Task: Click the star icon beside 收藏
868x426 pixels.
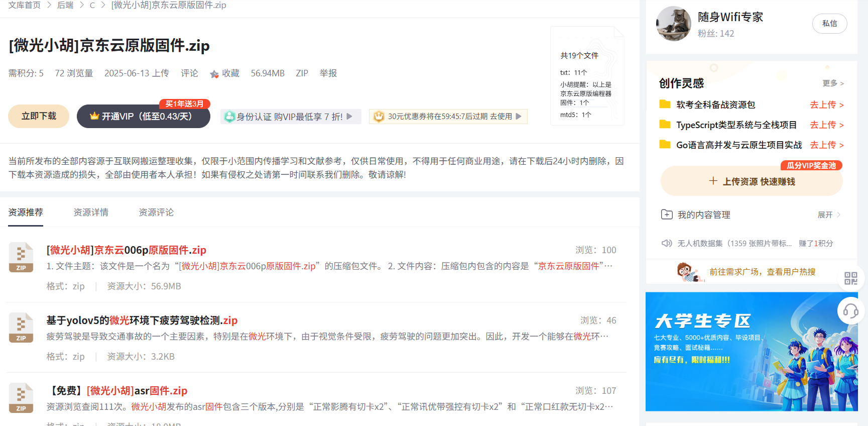Action: pyautogui.click(x=214, y=74)
